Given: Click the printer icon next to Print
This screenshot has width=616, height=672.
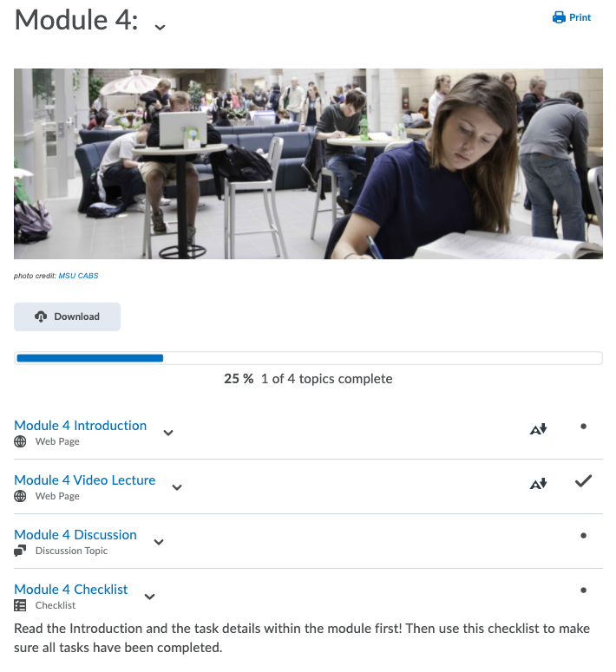Looking at the screenshot, I should 559,17.
